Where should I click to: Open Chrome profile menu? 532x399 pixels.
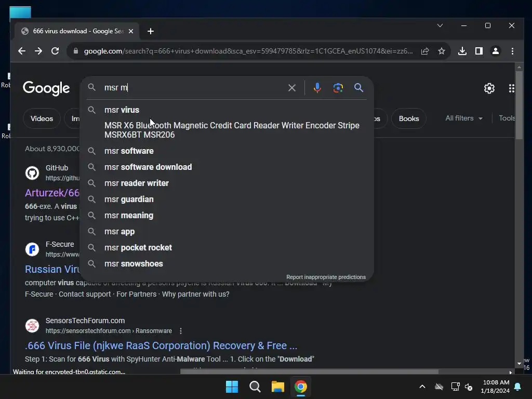click(495, 51)
